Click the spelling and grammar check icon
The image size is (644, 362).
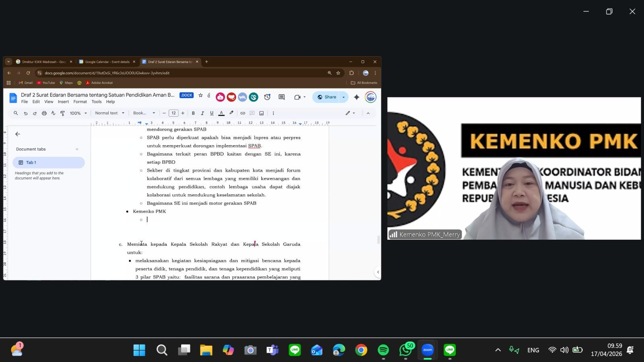[x=53, y=113]
